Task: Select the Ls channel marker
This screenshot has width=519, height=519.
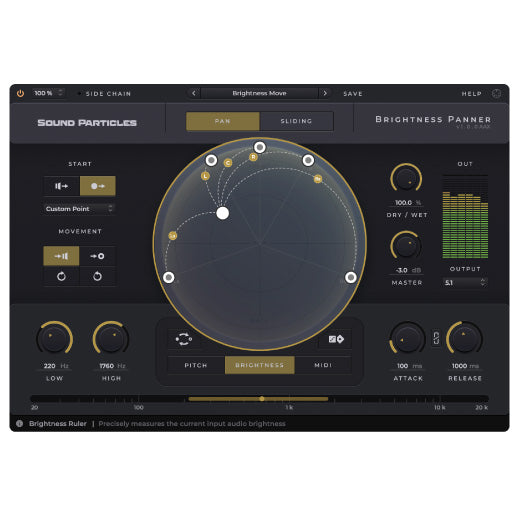Action: (173, 236)
